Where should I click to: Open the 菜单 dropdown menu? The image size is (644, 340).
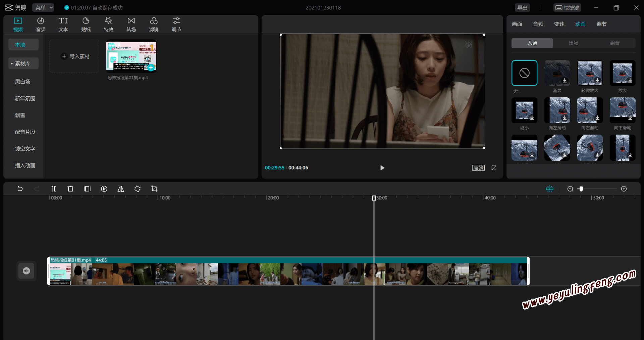pos(43,8)
